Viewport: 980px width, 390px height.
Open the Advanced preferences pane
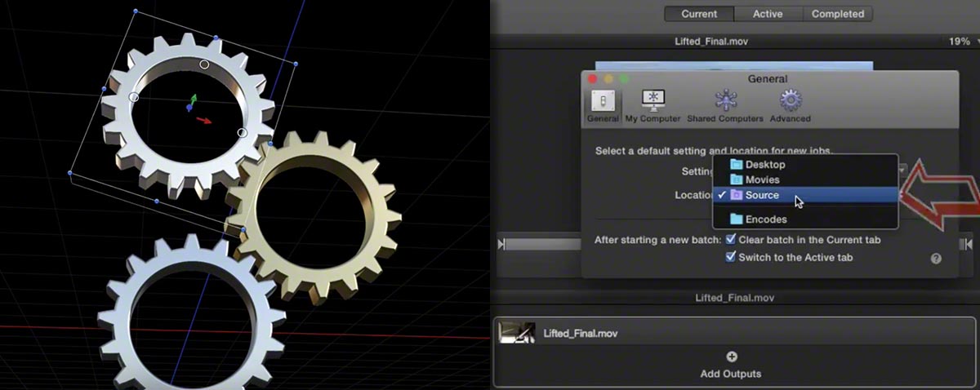(790, 107)
